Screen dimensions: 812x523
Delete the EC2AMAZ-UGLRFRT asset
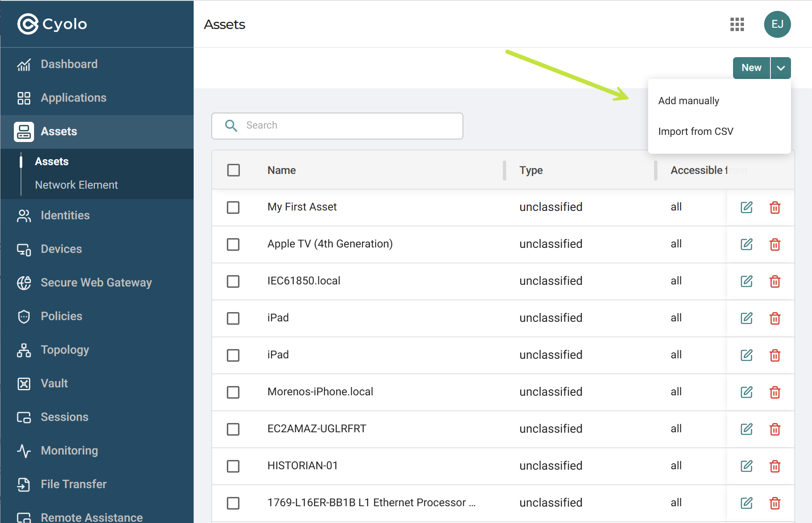pyautogui.click(x=775, y=429)
